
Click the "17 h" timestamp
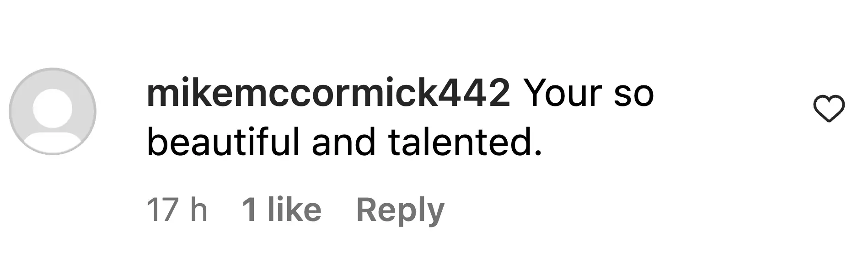click(177, 210)
